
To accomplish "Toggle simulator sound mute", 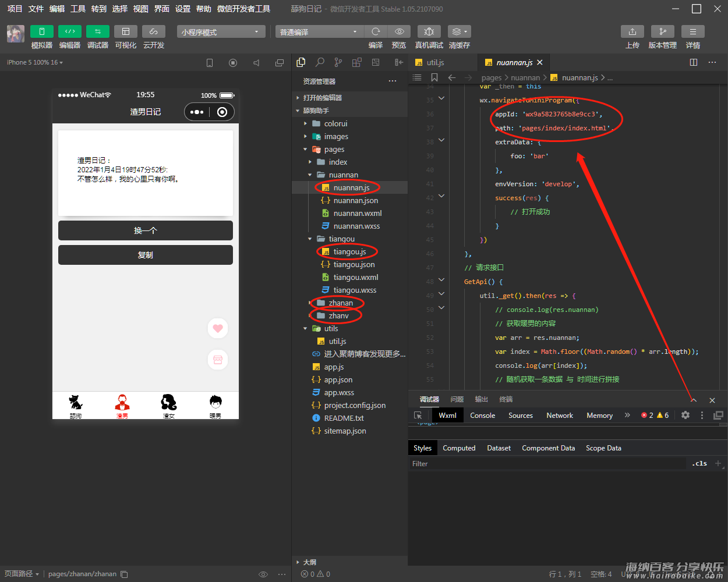I will pyautogui.click(x=256, y=63).
